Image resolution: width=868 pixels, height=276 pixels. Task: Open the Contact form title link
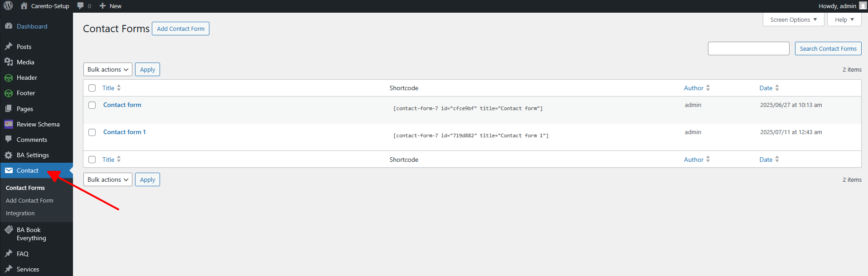pyautogui.click(x=122, y=105)
